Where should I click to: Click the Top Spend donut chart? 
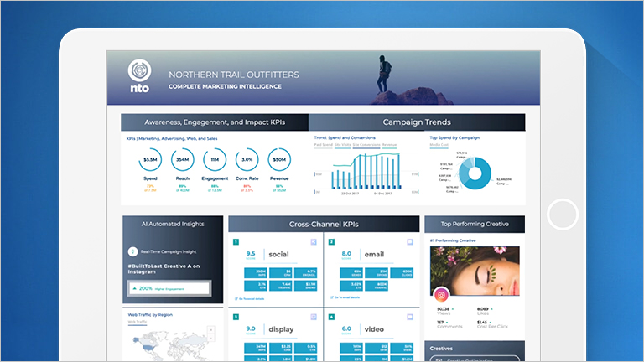tap(475, 173)
